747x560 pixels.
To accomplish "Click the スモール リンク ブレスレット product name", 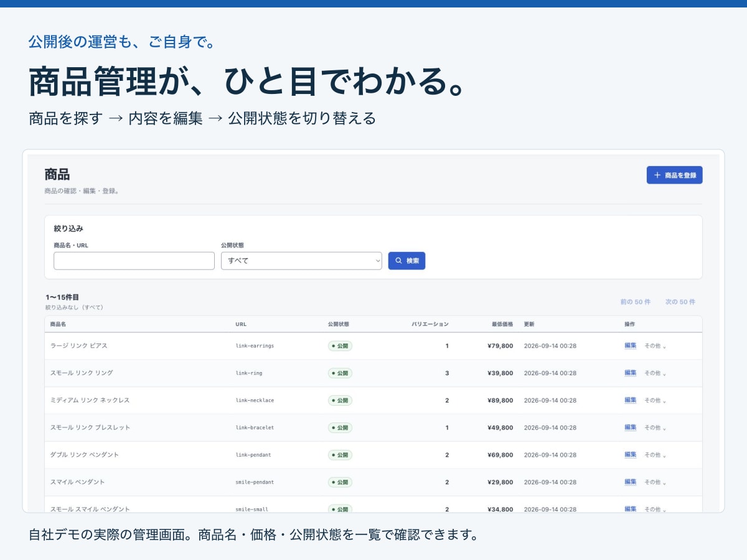I will click(x=90, y=428).
